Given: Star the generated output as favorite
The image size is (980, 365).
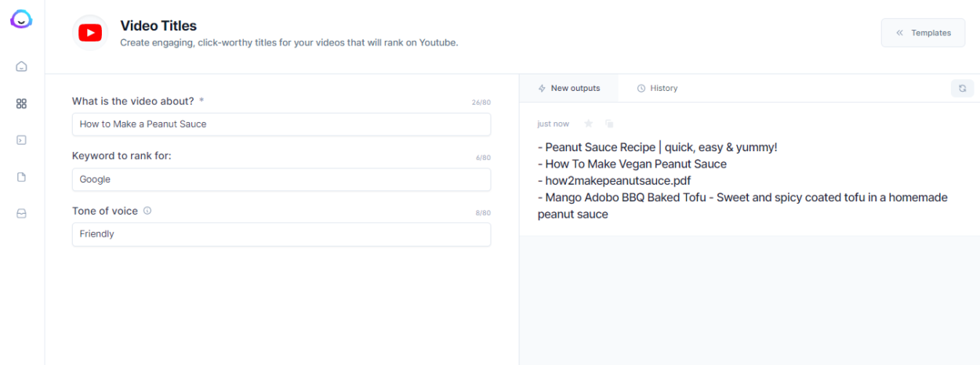Looking at the screenshot, I should pyautogui.click(x=589, y=124).
